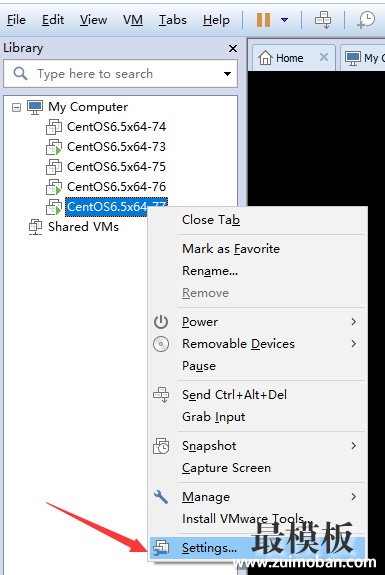This screenshot has height=575, width=385.
Task: Click the Take Snapshot clock icon in the toolbar
Action: 366,19
